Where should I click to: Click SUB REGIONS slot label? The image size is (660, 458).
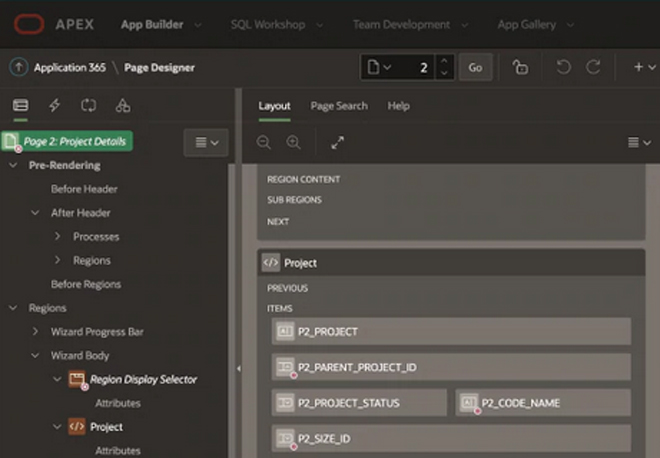pos(294,200)
